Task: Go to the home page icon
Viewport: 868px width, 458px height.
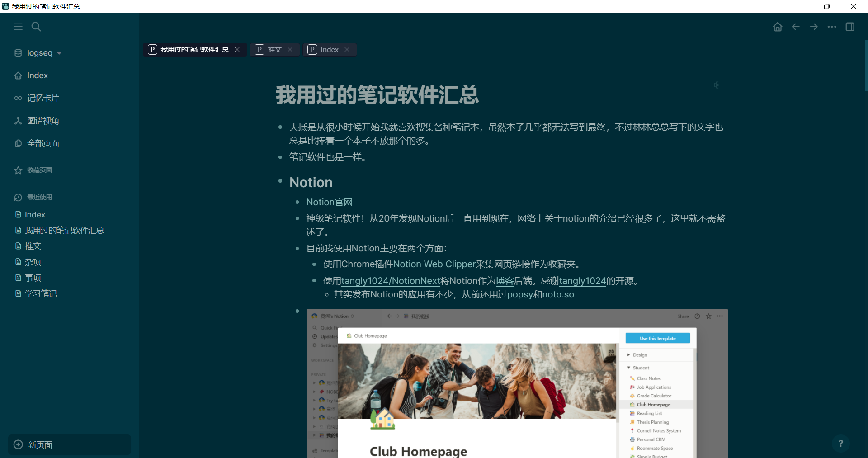Action: click(778, 27)
